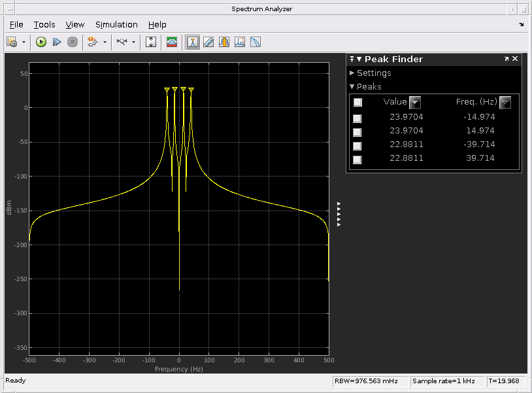Image resolution: width=532 pixels, height=393 pixels.
Task: Expand the Settings section in Peak Finder
Action: [x=374, y=73]
